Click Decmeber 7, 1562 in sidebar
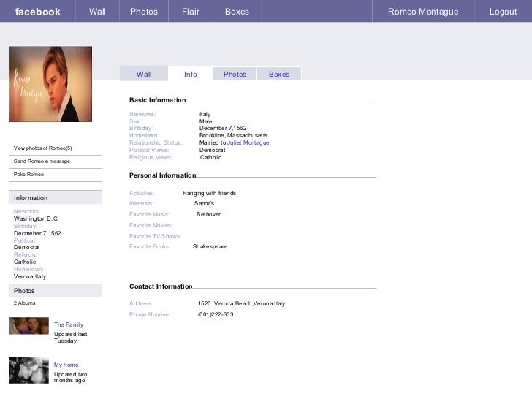This screenshot has height=399, width=532. (x=37, y=233)
